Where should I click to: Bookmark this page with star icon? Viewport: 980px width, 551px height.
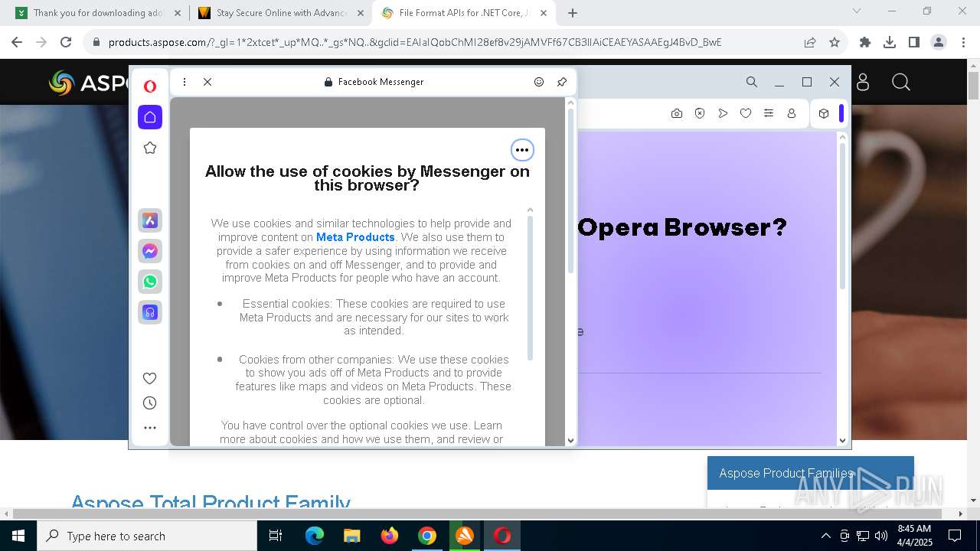pyautogui.click(x=835, y=42)
